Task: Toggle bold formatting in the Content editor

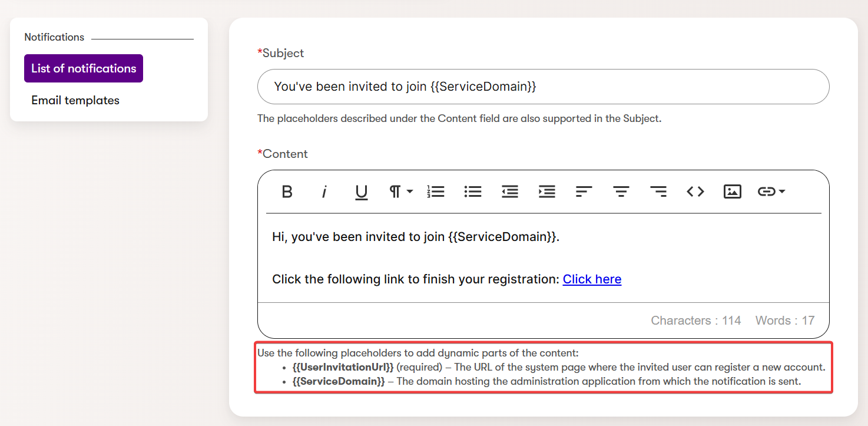Action: point(287,191)
